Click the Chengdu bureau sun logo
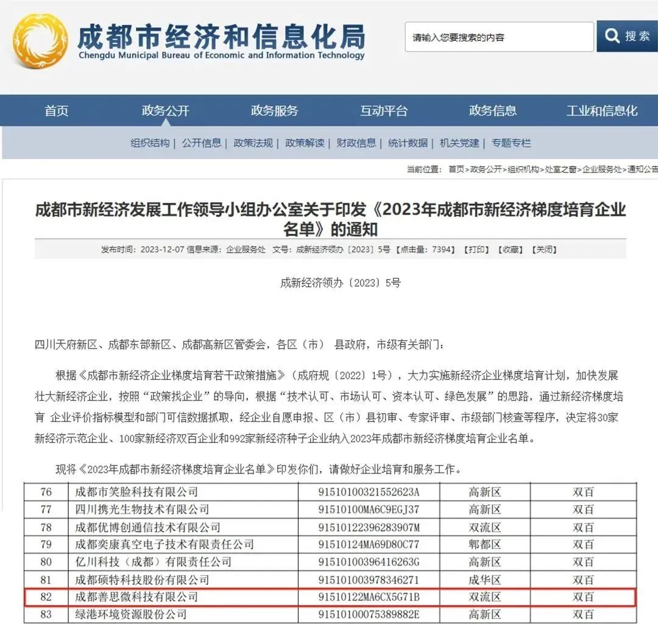The image size is (658, 644). click(40, 41)
